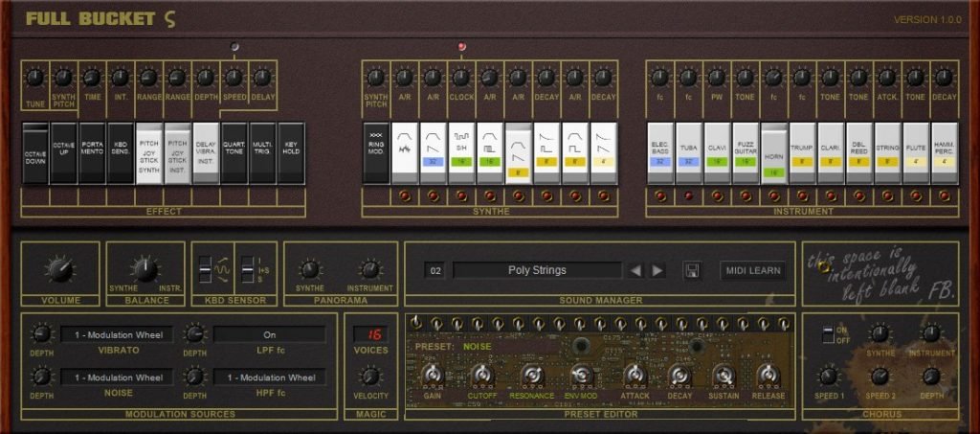This screenshot has width=980, height=434.
Task: Click the Env Mod knob
Action: (x=582, y=376)
